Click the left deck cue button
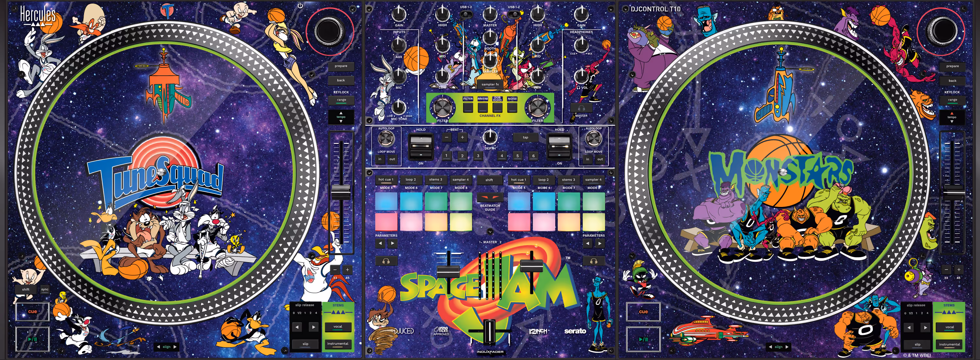The image size is (980, 360). [x=32, y=312]
